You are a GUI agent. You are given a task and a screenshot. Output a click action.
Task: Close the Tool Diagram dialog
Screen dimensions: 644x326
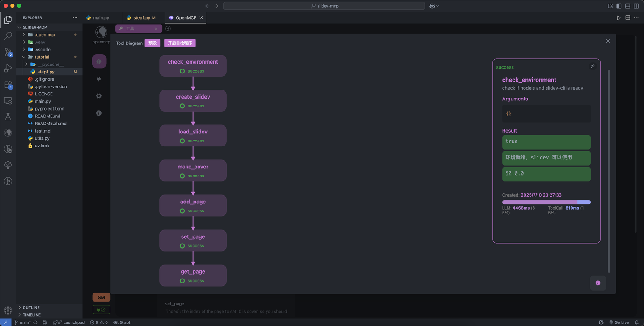coord(608,41)
